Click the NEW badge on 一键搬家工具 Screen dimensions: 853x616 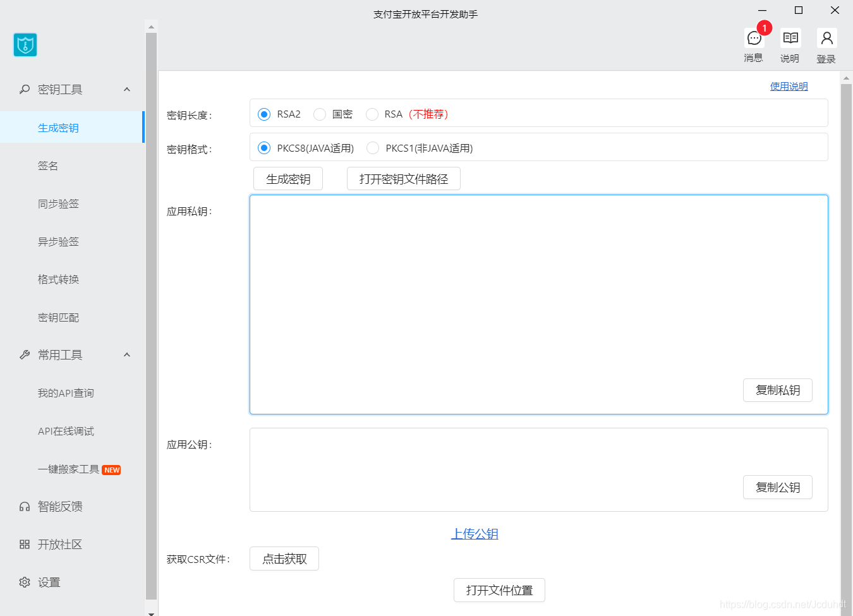112,470
